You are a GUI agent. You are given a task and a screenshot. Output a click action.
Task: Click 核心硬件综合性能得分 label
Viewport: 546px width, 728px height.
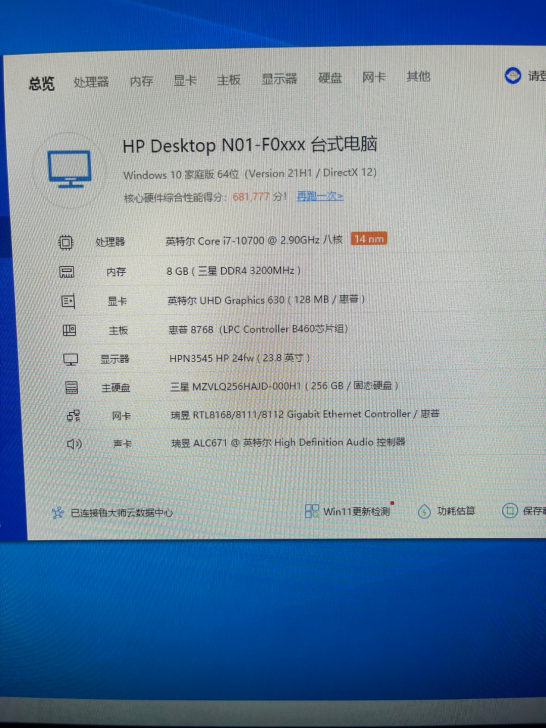click(176, 198)
